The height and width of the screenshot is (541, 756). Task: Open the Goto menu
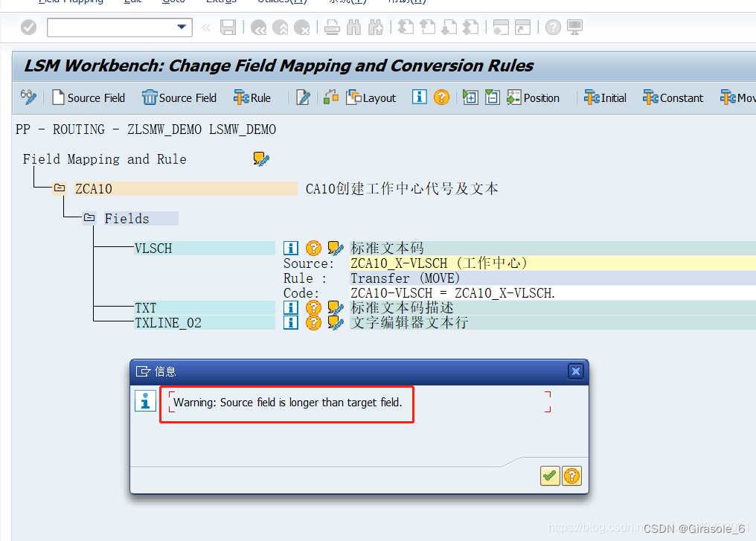173,1
